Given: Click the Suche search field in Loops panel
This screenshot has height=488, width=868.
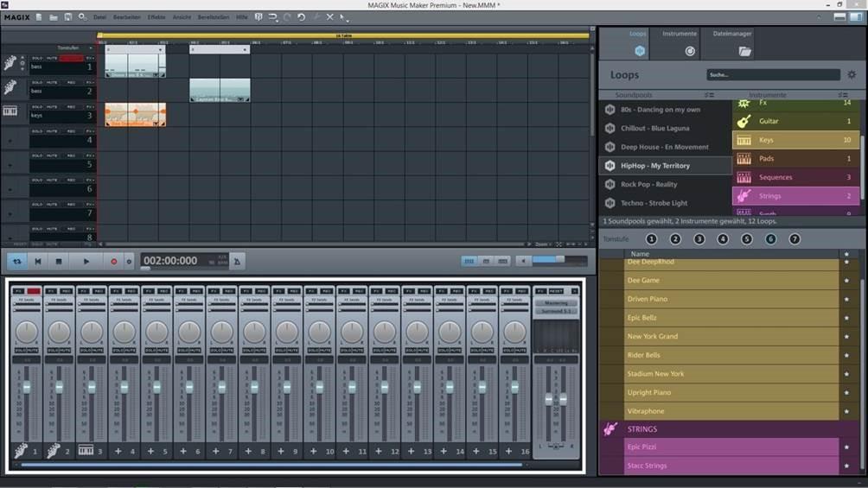Looking at the screenshot, I should [774, 74].
